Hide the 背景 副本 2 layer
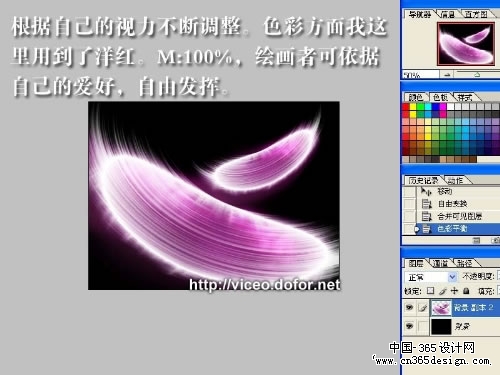Viewport: 500px width, 375px height. [409, 307]
